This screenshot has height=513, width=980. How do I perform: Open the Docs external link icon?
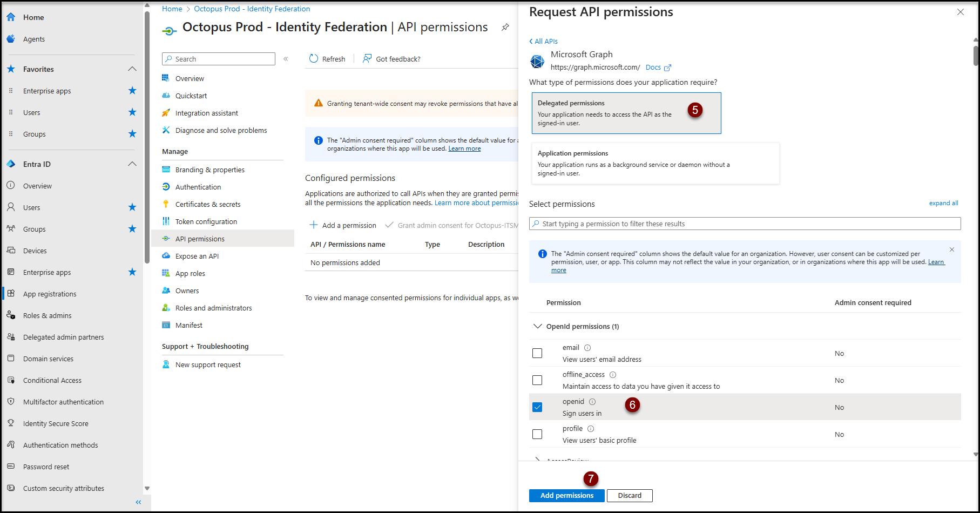[668, 67]
